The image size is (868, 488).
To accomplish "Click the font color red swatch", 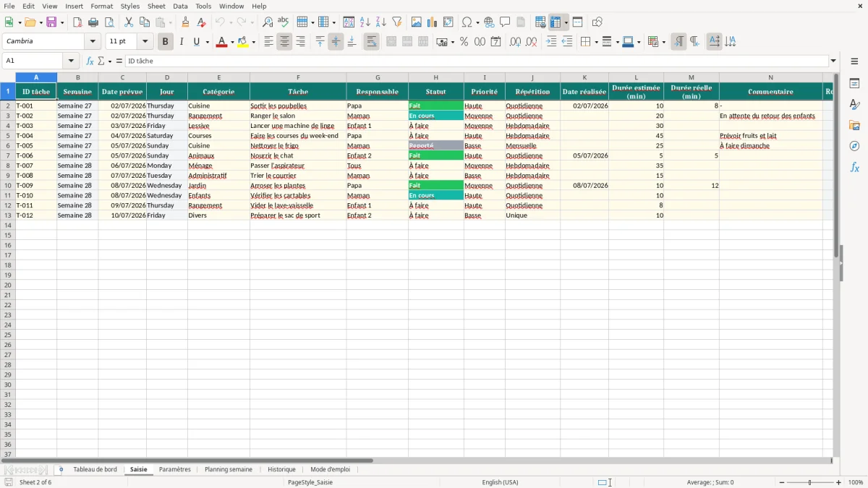I will [221, 42].
